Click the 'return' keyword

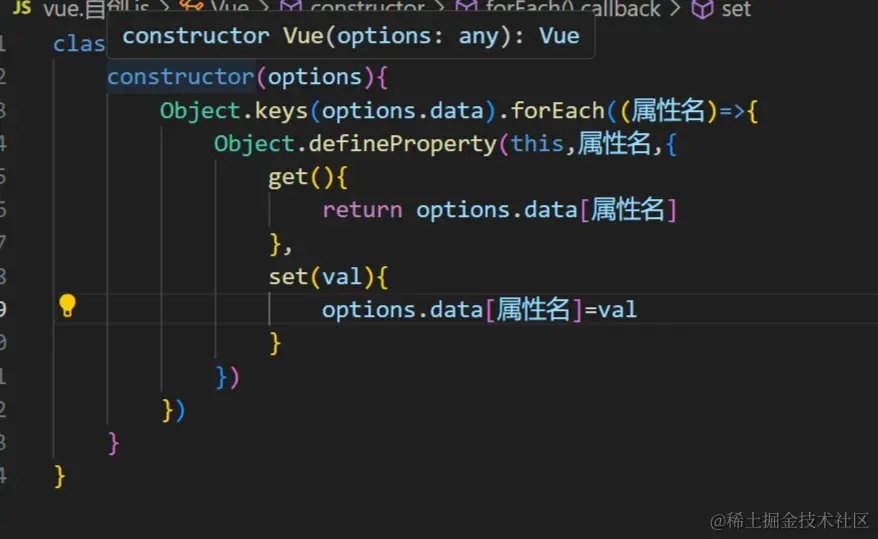362,210
